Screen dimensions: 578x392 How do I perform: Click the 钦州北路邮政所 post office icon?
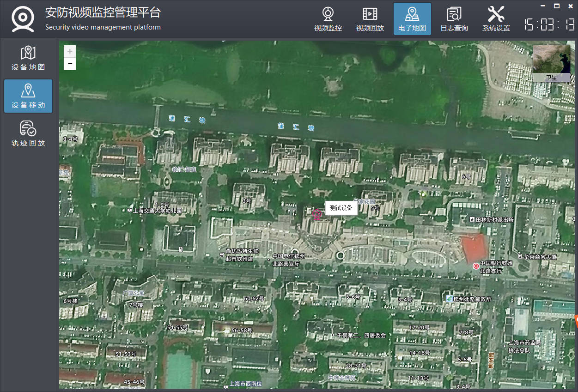click(x=449, y=299)
